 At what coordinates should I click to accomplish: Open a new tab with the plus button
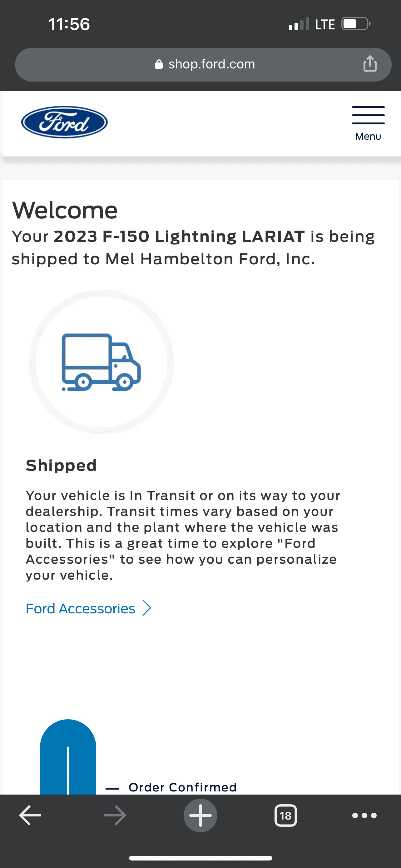tap(200, 816)
